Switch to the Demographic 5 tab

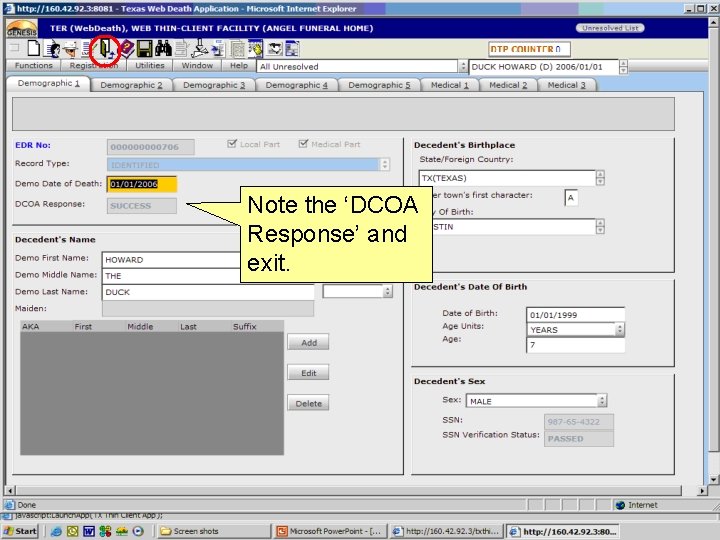point(379,85)
